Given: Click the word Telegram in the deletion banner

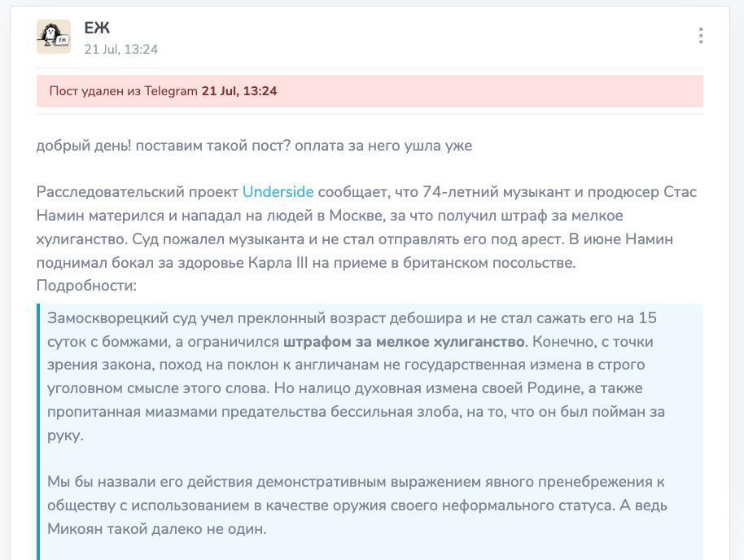Looking at the screenshot, I should click(170, 91).
